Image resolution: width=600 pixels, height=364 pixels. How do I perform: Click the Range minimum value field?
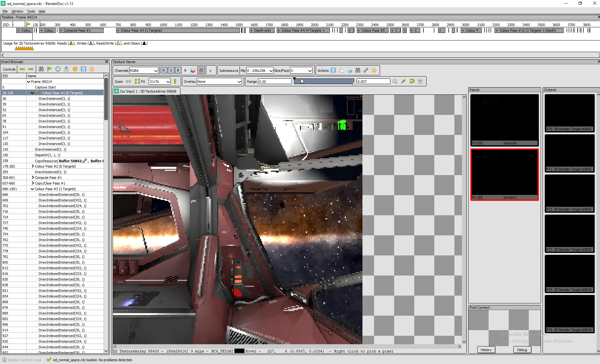click(275, 81)
